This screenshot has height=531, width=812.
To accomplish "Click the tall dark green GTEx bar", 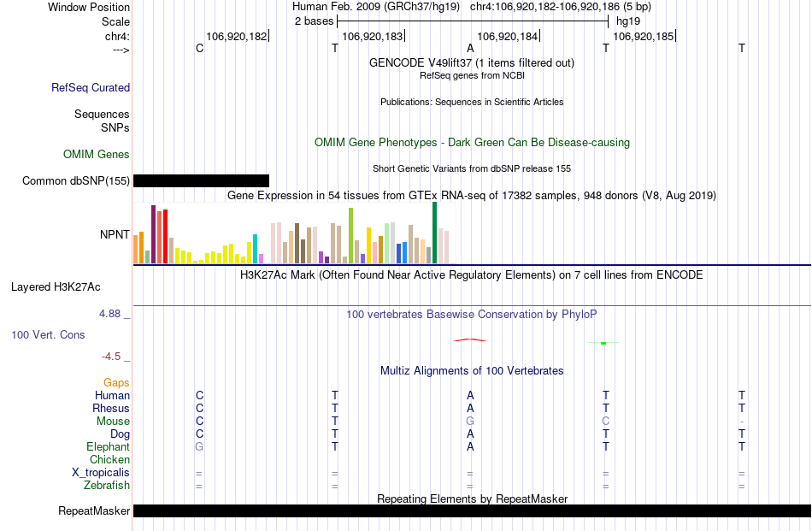I will [434, 233].
